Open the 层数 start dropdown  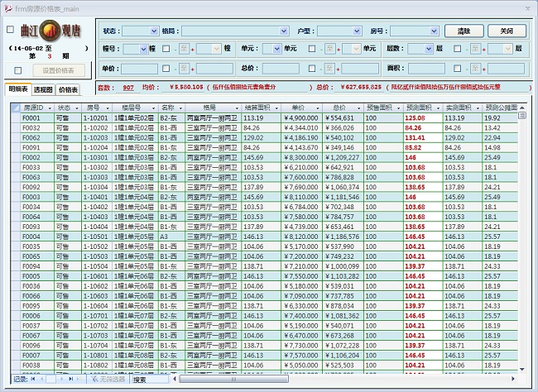point(429,50)
